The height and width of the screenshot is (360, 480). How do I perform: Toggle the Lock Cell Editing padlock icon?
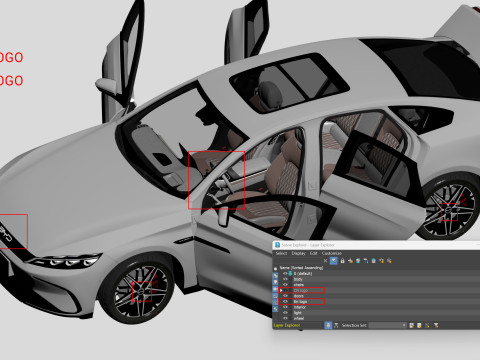[x=343, y=261]
